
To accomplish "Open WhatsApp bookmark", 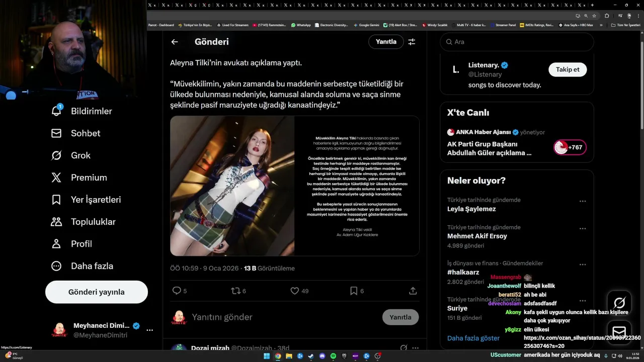I will (301, 25).
